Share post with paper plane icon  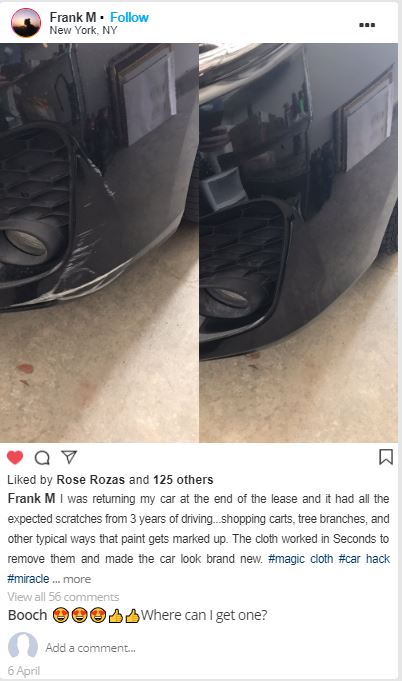[x=69, y=456]
